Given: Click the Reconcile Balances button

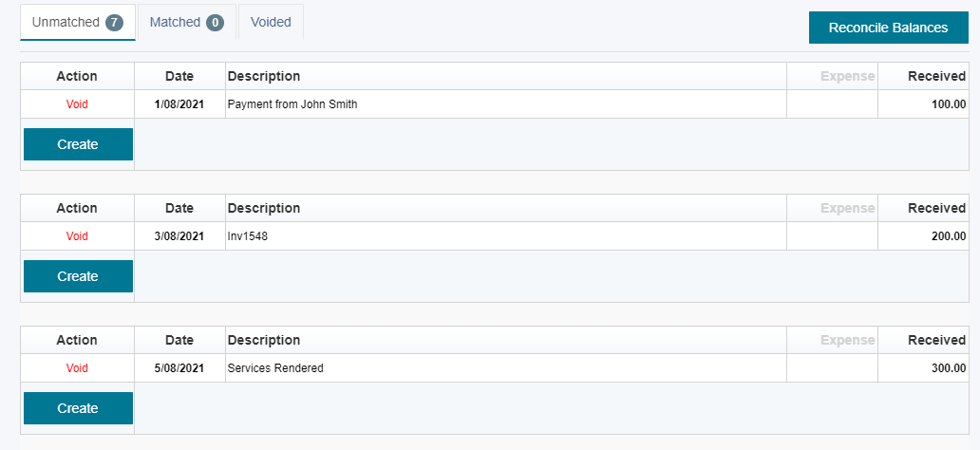Looking at the screenshot, I should pyautogui.click(x=888, y=28).
